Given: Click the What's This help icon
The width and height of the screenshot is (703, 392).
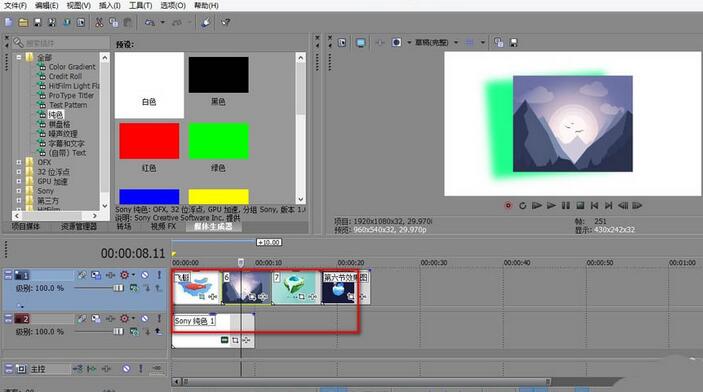Looking at the screenshot, I should click(226, 22).
